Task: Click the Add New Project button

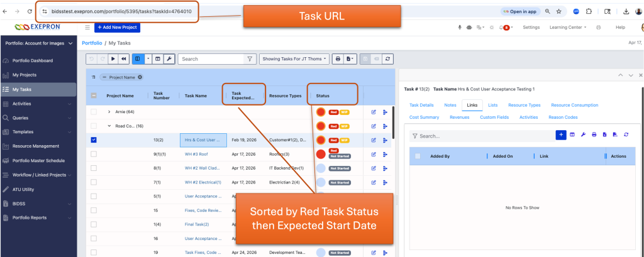Action: [x=117, y=28]
